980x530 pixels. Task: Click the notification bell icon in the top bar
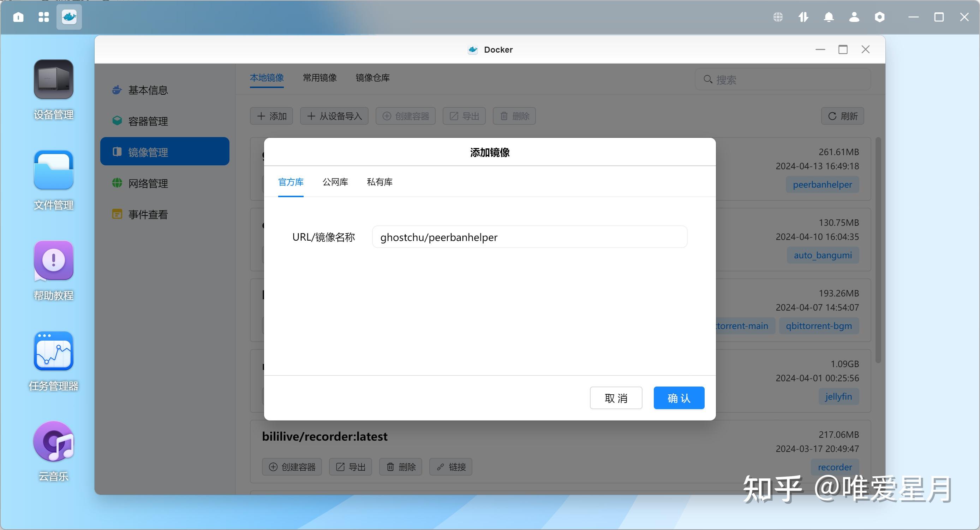coord(829,17)
